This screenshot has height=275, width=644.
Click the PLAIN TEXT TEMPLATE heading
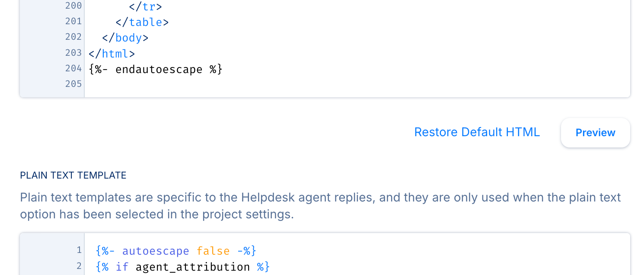click(x=73, y=176)
